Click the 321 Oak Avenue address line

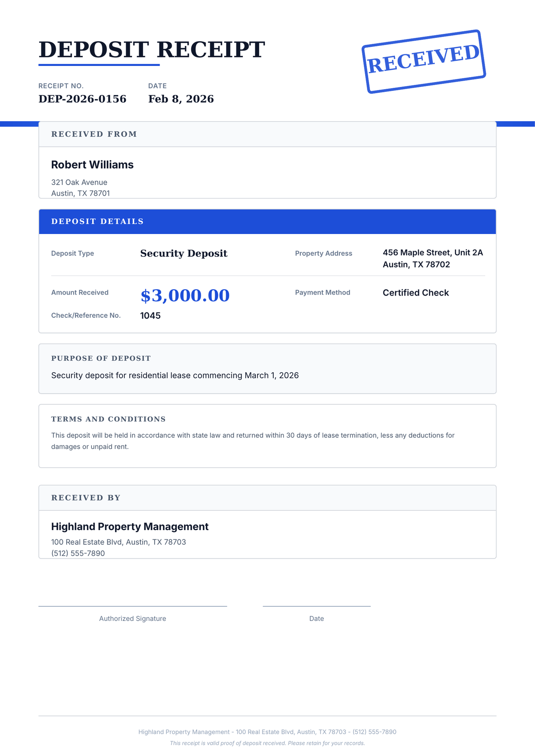coord(79,182)
